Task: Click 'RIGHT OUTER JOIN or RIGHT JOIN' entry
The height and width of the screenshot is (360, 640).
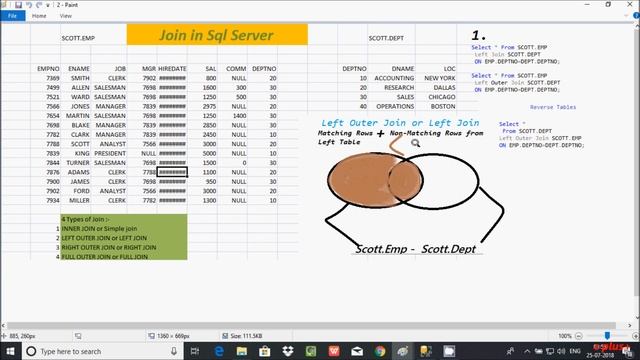Action: [x=109, y=247]
